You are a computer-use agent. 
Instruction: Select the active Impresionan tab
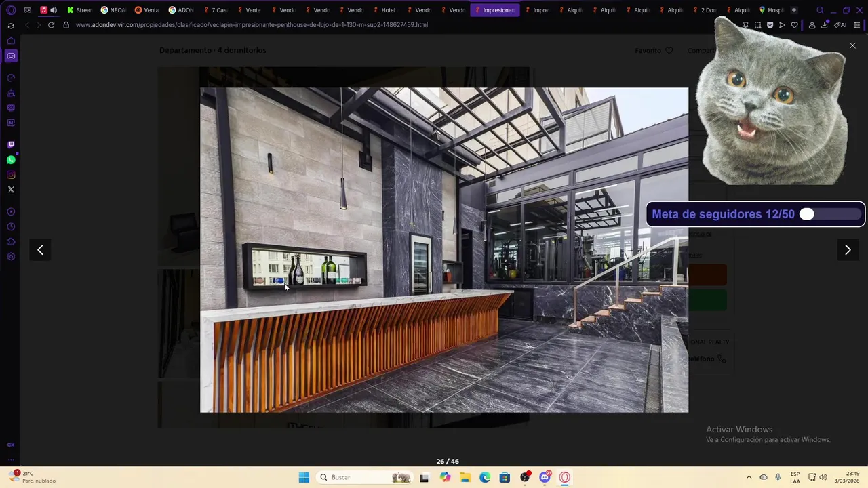(495, 10)
